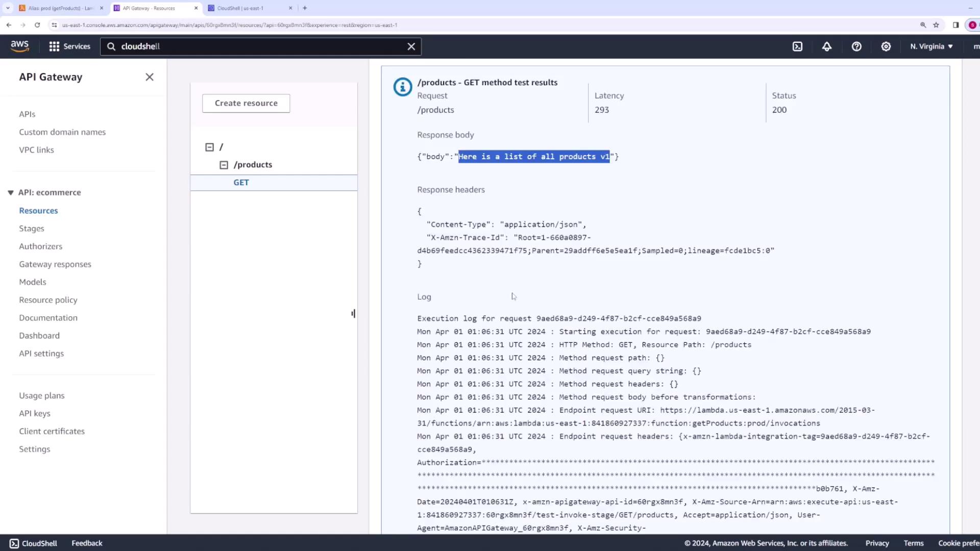Open Custom domain names
The width and height of the screenshot is (980, 551).
(x=62, y=132)
